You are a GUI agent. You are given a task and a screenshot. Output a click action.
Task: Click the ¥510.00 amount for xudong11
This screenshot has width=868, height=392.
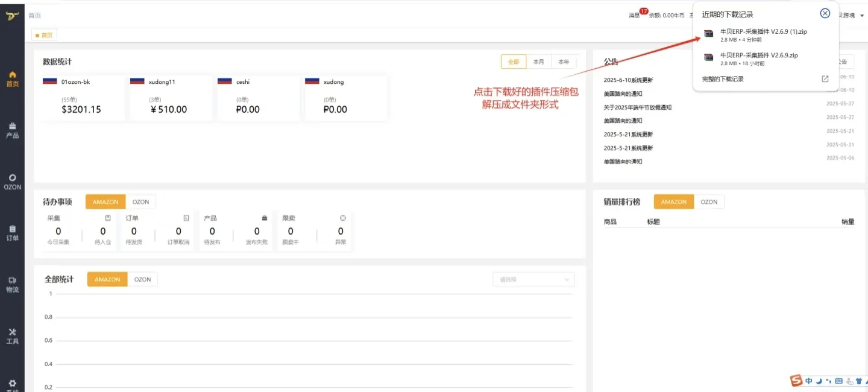point(168,110)
